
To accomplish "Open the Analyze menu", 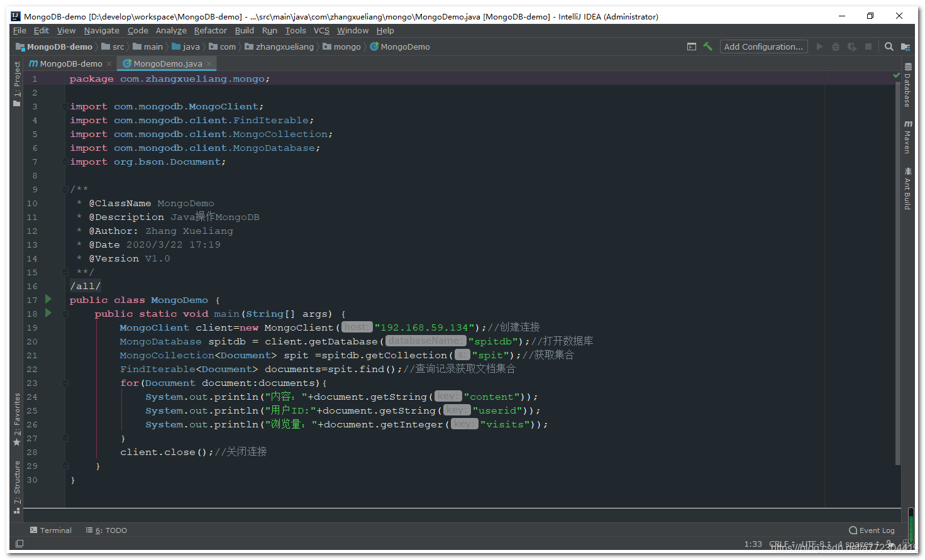I will pos(170,30).
